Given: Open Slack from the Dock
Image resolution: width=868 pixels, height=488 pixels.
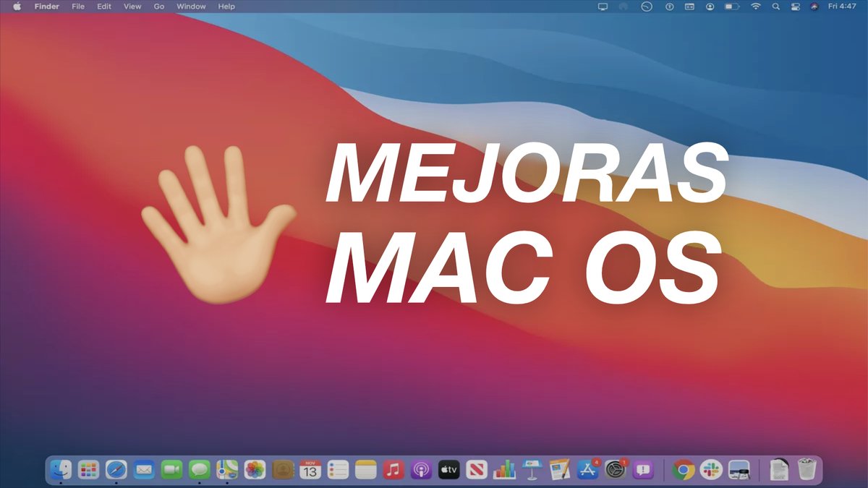Looking at the screenshot, I should click(x=711, y=470).
